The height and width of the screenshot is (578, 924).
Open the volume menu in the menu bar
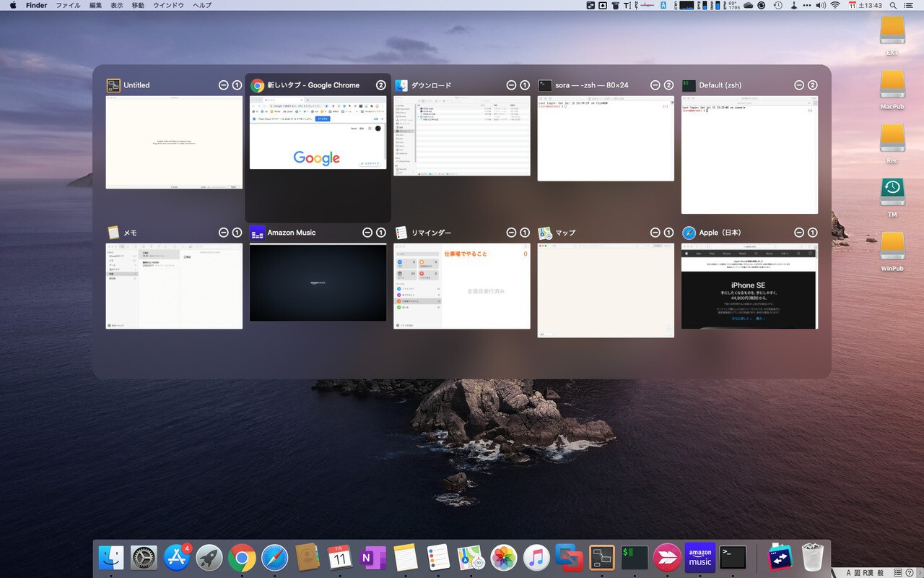pos(820,5)
